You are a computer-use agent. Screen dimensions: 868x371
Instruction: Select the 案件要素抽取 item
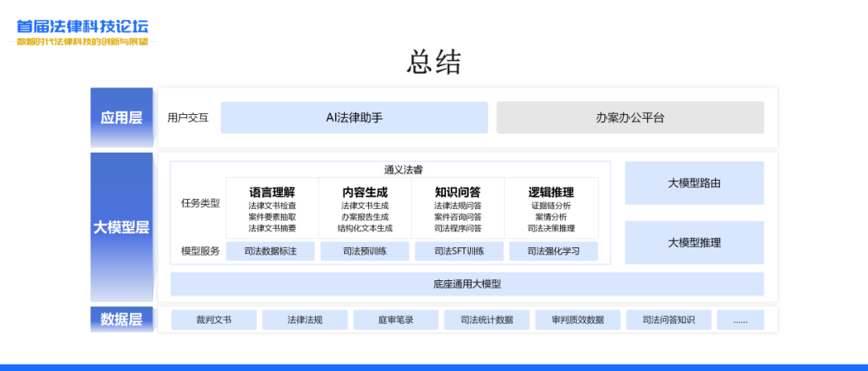272,217
